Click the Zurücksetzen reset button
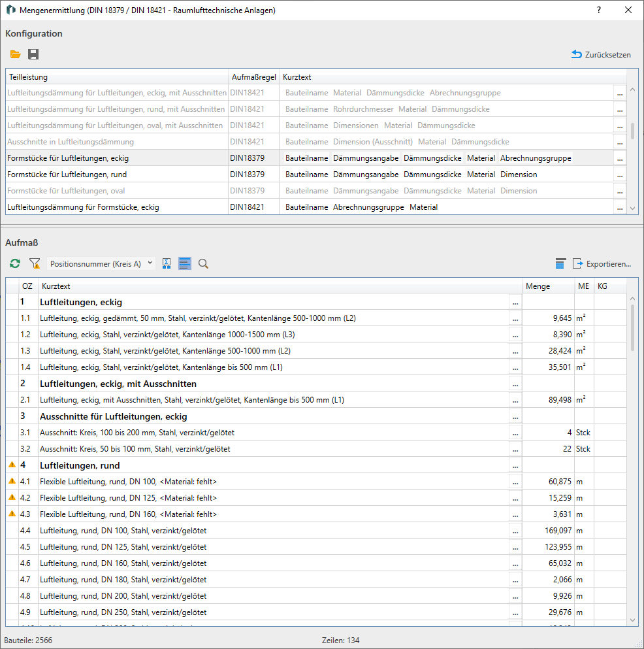Screen dimensions: 644x649 [601, 55]
